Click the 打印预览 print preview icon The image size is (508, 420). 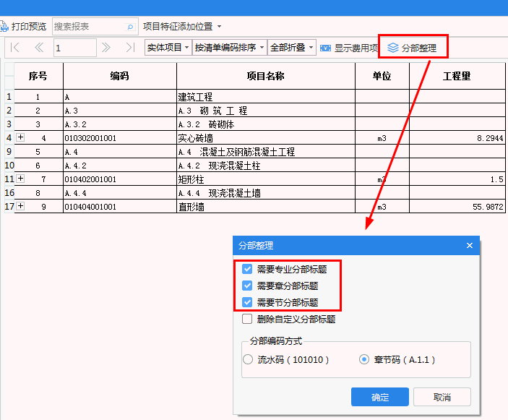(4, 27)
